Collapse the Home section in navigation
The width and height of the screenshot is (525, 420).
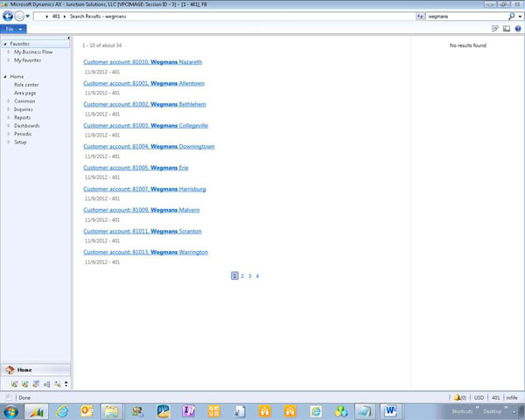[5, 77]
